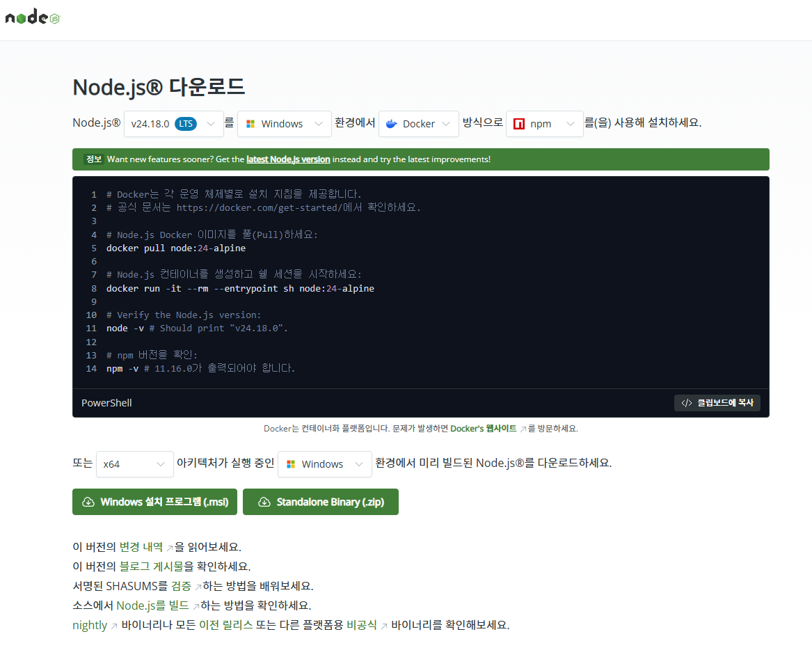
Task: Click code line docker pull node:24-alpine
Action: 176,248
